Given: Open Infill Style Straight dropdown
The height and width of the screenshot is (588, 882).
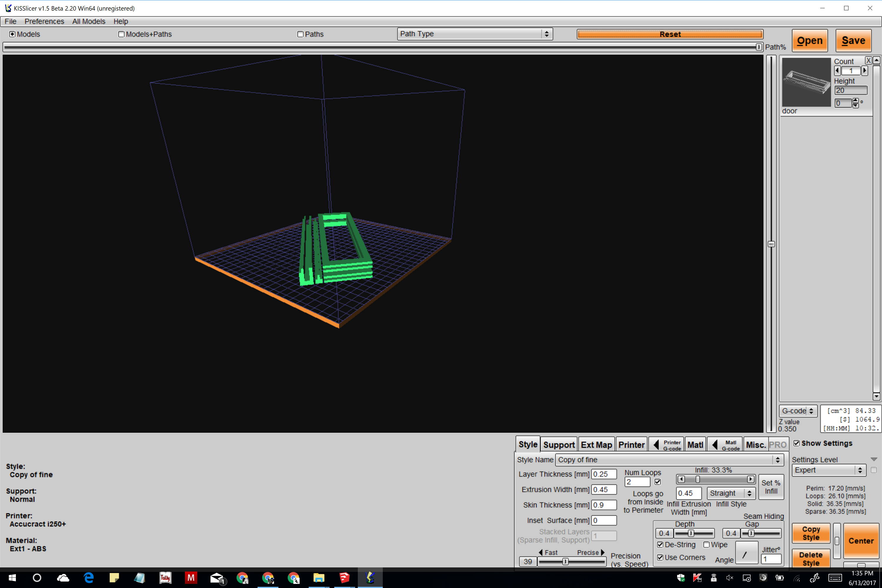Looking at the screenshot, I should click(731, 493).
